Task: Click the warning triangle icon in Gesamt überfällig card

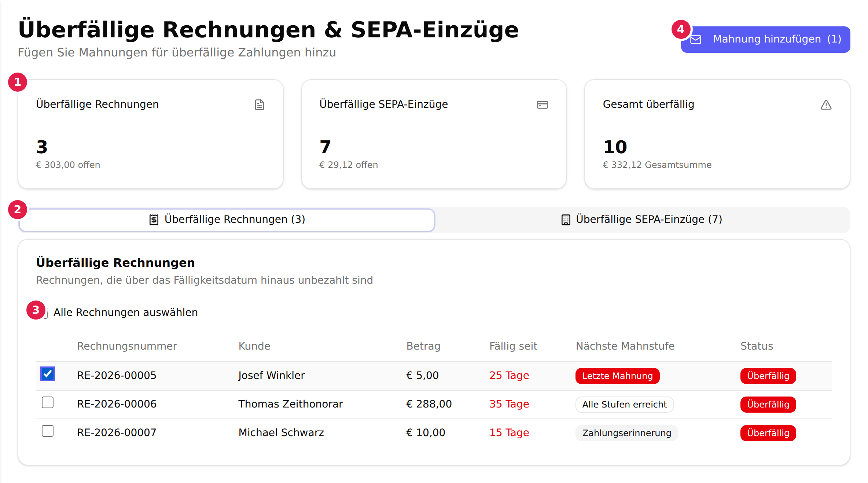Action: click(x=826, y=105)
